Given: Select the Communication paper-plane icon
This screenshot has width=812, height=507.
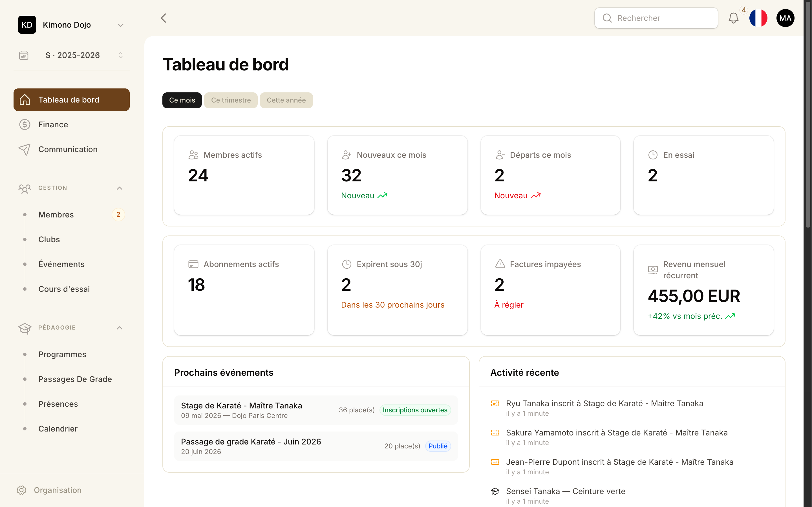Looking at the screenshot, I should (x=25, y=149).
